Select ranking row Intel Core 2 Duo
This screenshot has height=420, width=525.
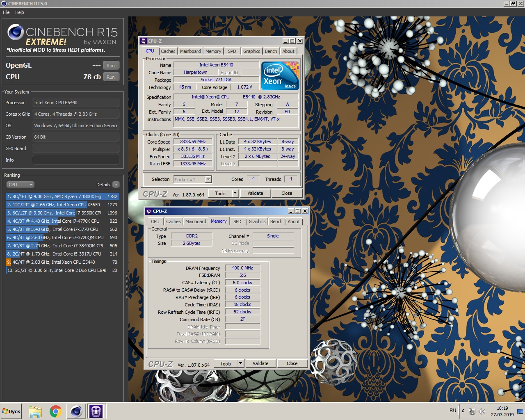[62, 270]
